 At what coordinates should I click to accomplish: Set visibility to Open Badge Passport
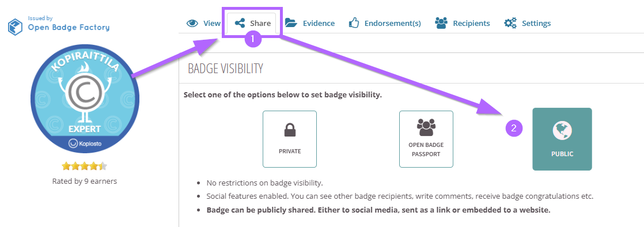pos(426,139)
